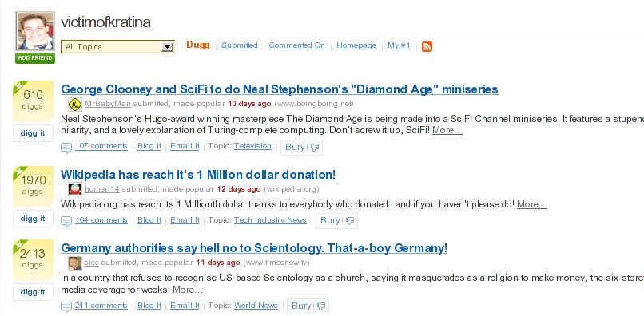Click comment bubble icon beside 104 comments
The width and height of the screenshot is (644, 316).
66,222
